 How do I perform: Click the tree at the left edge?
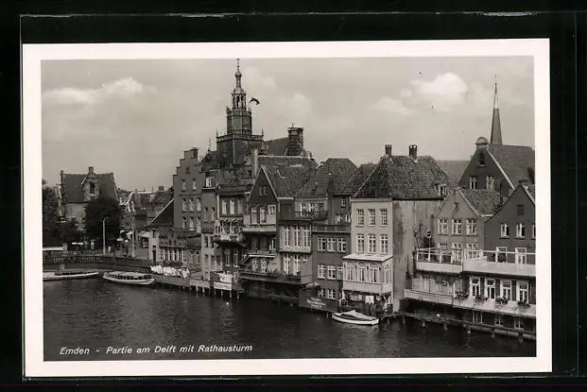(49, 215)
